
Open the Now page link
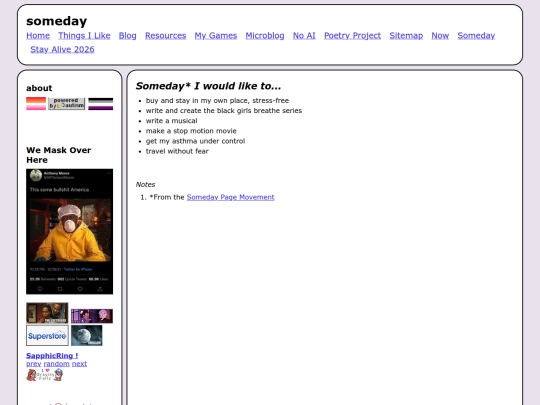coord(440,35)
